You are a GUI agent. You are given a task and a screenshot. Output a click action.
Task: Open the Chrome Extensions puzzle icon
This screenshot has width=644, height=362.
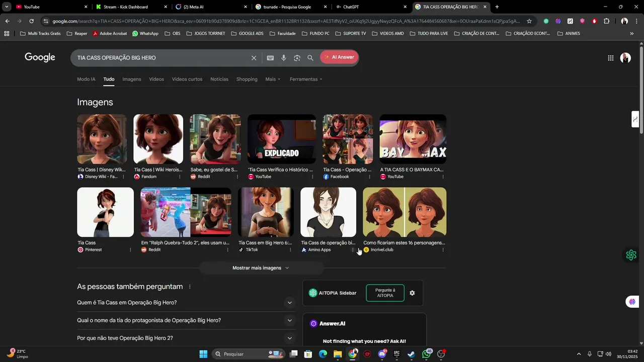[606, 21]
